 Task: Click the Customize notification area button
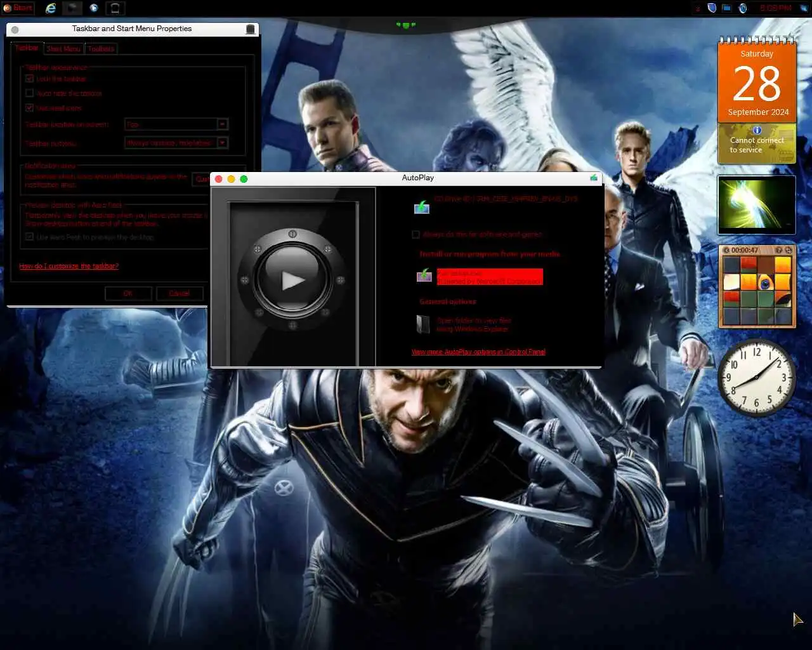[x=201, y=179]
